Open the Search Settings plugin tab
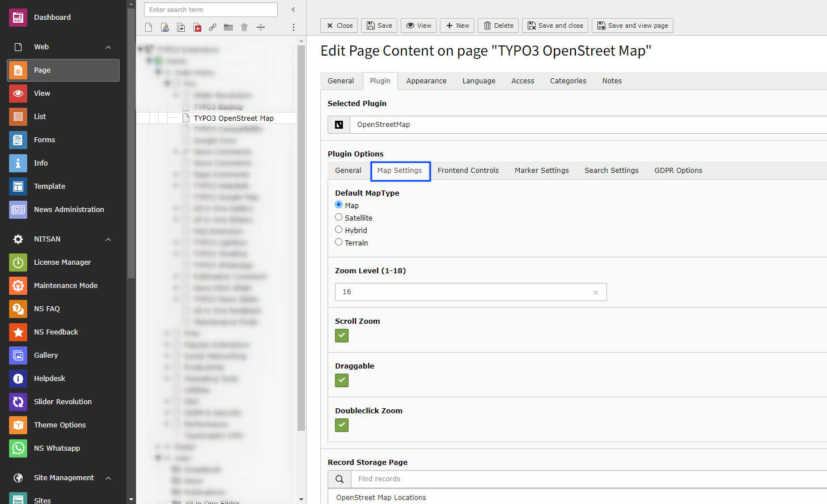The width and height of the screenshot is (827, 504). pyautogui.click(x=612, y=171)
